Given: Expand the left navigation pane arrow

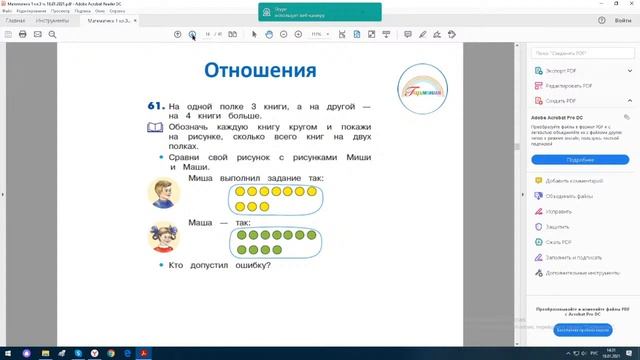Looking at the screenshot, I should coord(2,195).
